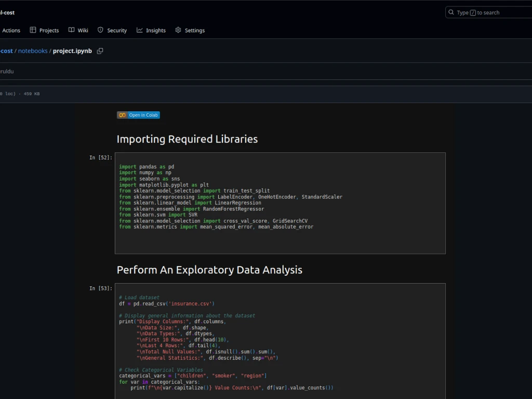Click the search magnifier icon

click(x=451, y=12)
